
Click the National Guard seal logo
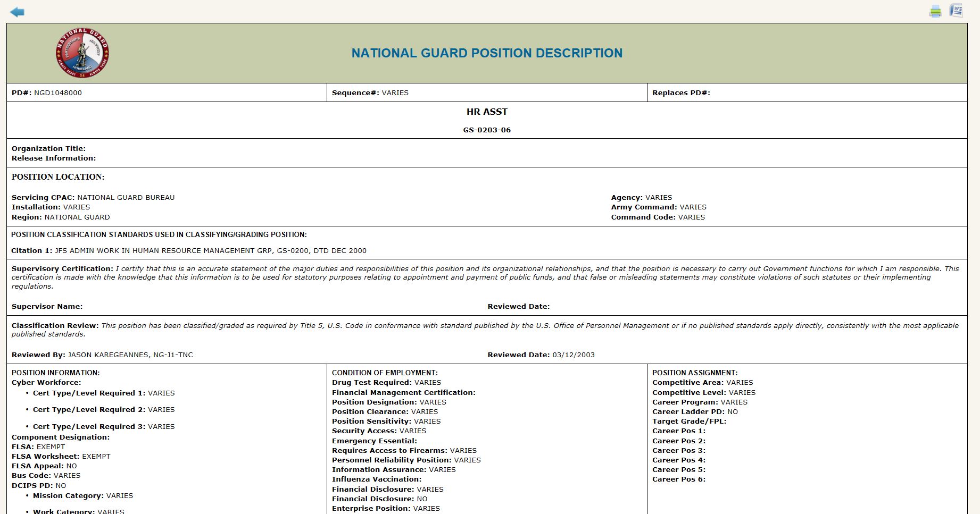(82, 53)
